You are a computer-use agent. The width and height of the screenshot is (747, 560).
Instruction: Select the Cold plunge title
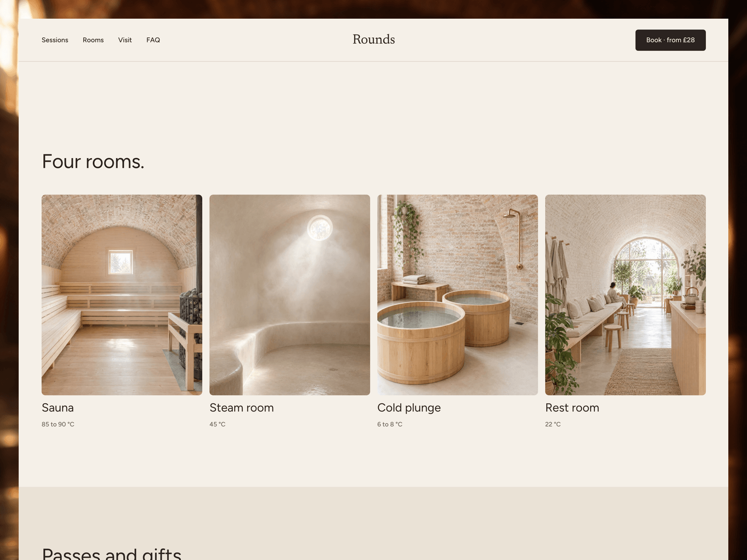[x=409, y=408]
